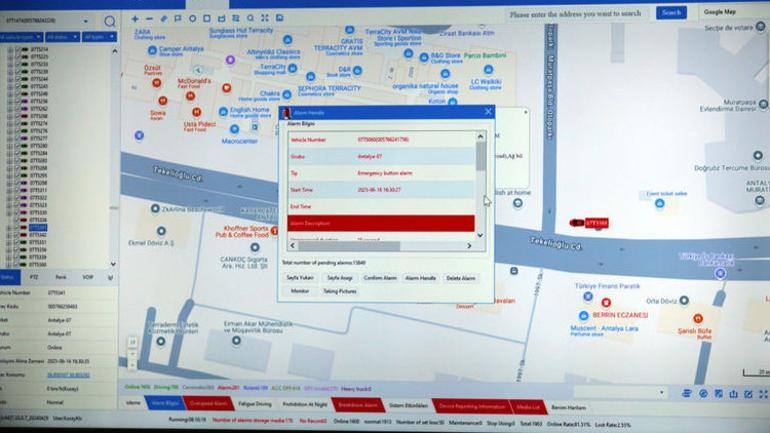
Task: Click the BERRIN ECZANESI pharmacy pin
Action: [606, 302]
